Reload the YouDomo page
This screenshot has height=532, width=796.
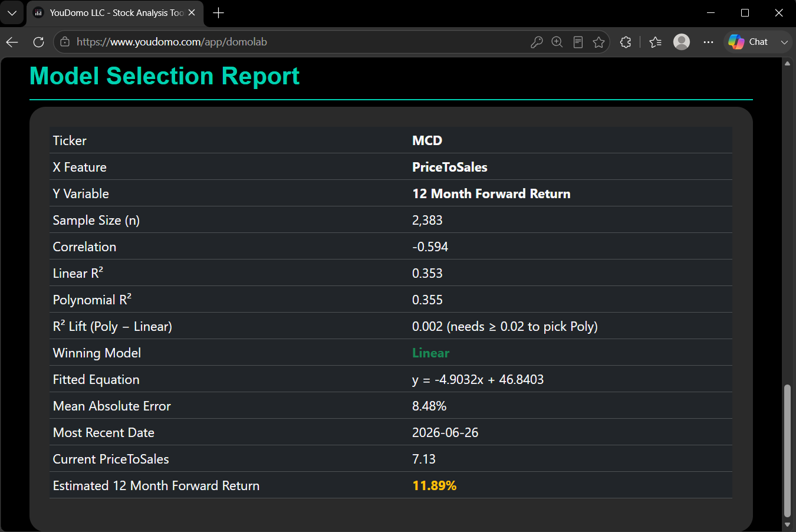38,42
